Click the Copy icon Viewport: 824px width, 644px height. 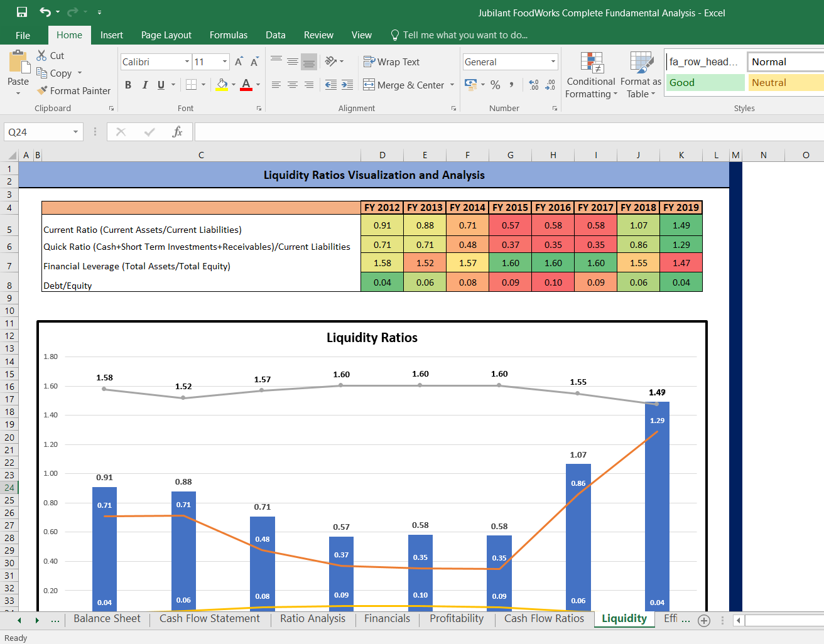tap(42, 73)
